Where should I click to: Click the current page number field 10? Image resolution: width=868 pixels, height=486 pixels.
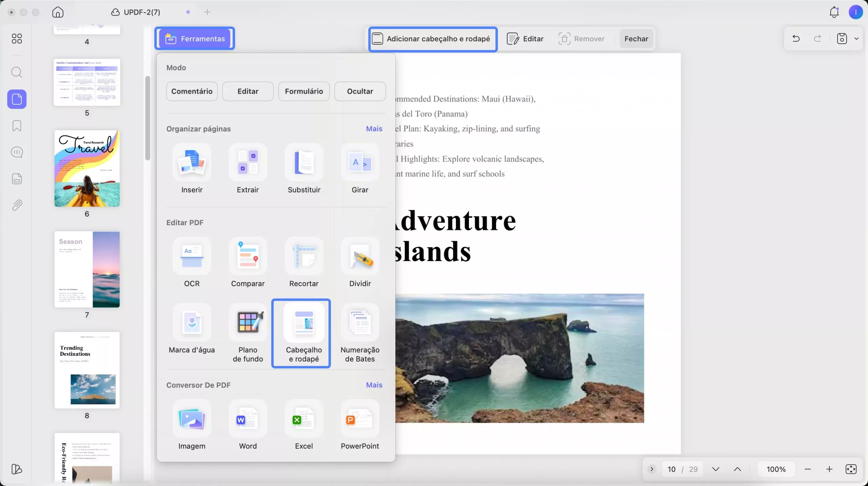[671, 469]
